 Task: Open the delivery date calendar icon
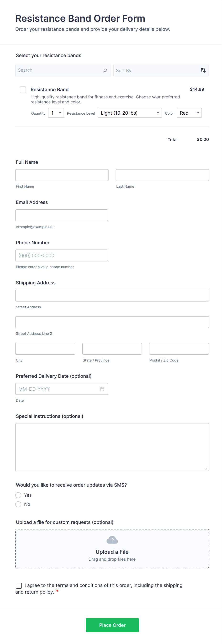[x=102, y=389]
